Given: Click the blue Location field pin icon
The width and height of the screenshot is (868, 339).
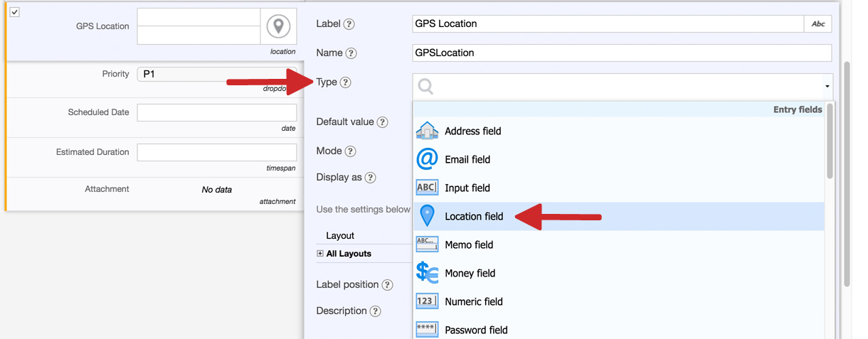Looking at the screenshot, I should coord(427,216).
